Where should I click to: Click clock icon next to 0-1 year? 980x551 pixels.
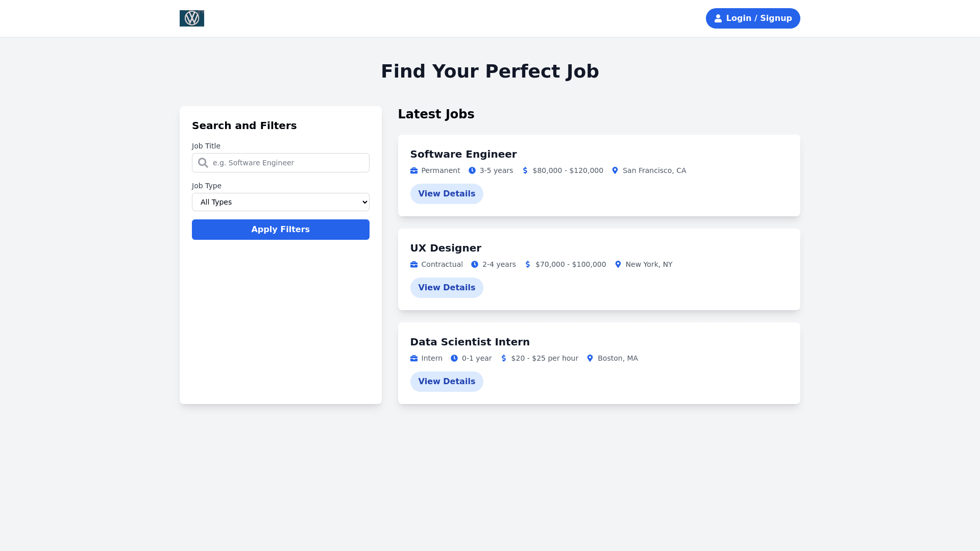454,358
